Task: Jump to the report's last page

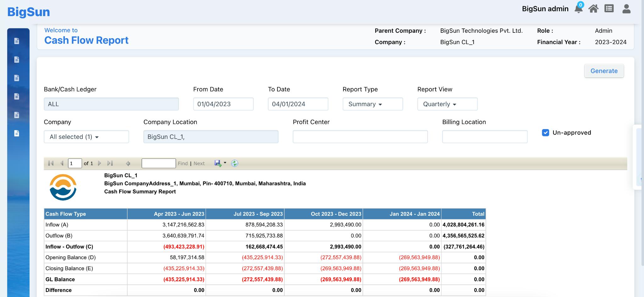Action: pos(110,163)
